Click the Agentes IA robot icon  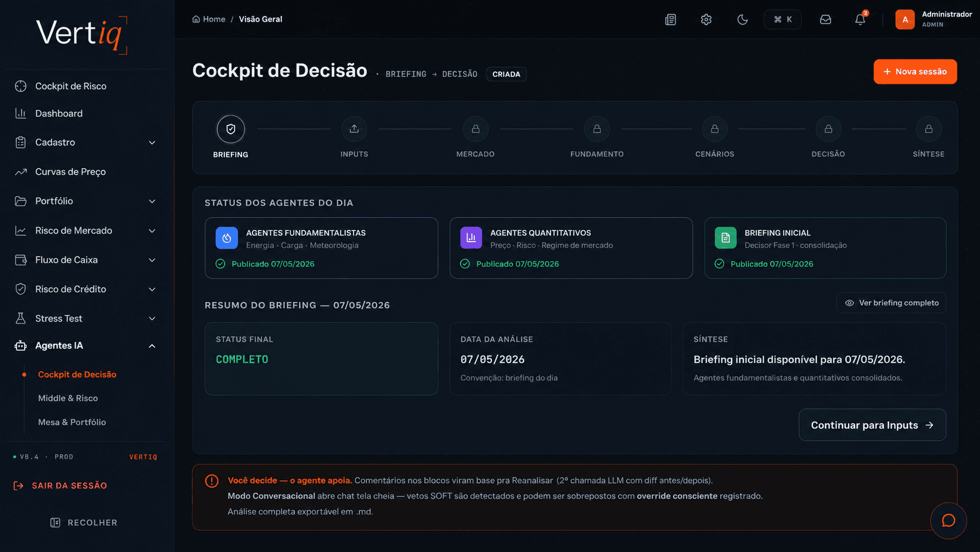(21, 346)
